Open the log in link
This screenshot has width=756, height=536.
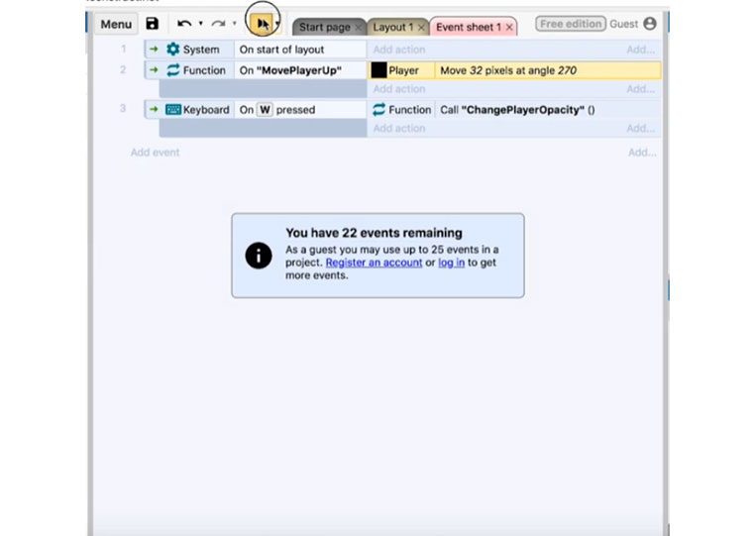point(451,263)
